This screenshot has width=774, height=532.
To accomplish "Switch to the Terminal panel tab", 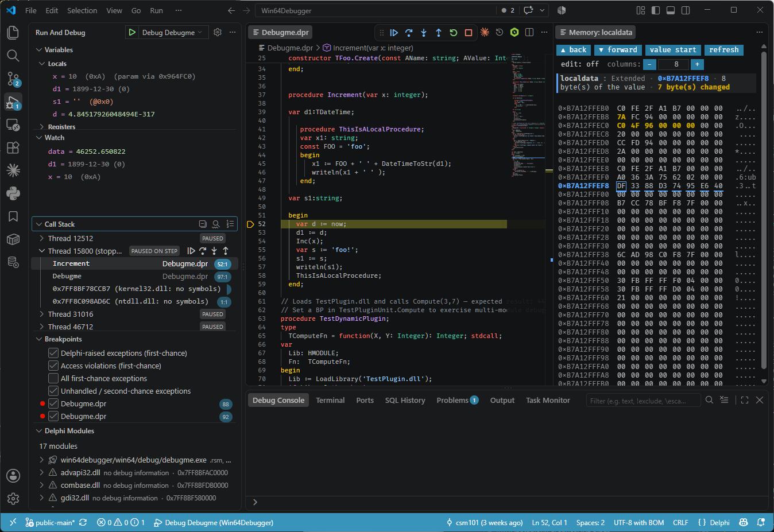I will [330, 401].
